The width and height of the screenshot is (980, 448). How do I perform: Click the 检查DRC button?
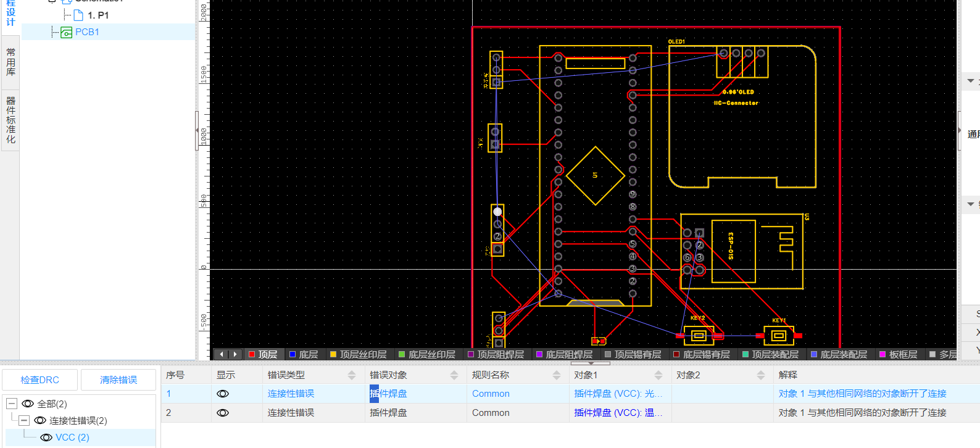pyautogui.click(x=40, y=380)
